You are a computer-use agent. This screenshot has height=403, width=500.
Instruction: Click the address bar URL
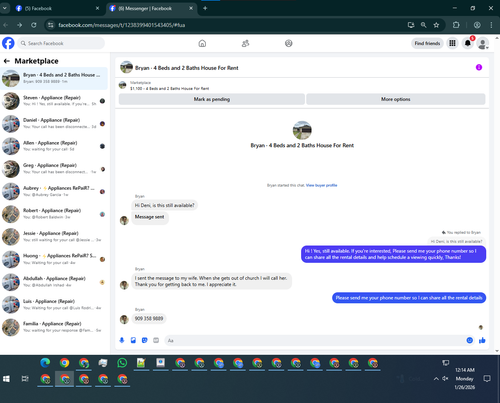pos(121,25)
